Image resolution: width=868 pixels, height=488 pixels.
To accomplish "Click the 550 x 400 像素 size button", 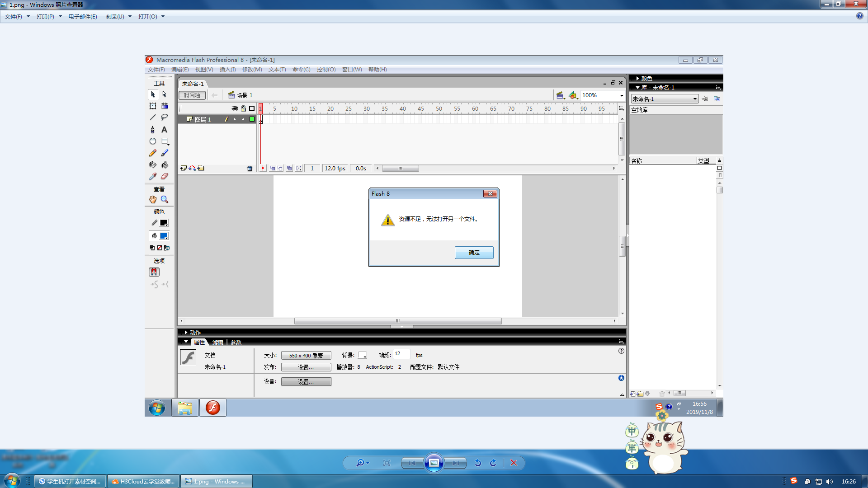I will [x=306, y=356].
